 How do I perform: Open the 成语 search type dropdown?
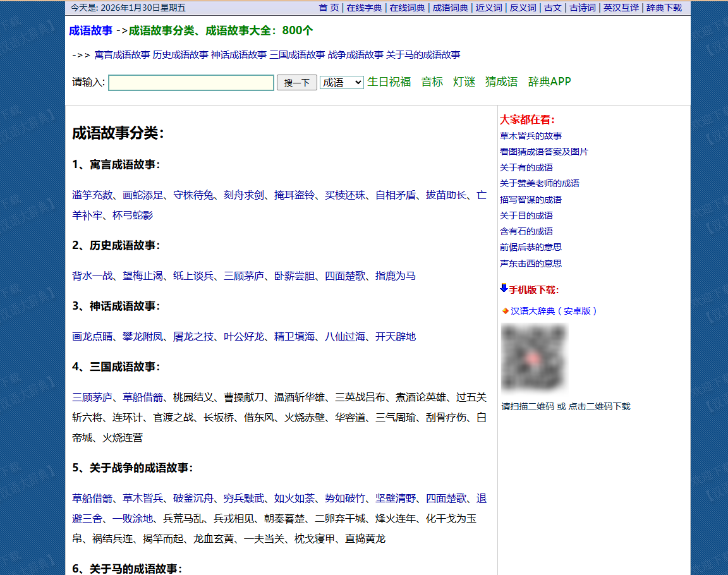click(x=341, y=83)
